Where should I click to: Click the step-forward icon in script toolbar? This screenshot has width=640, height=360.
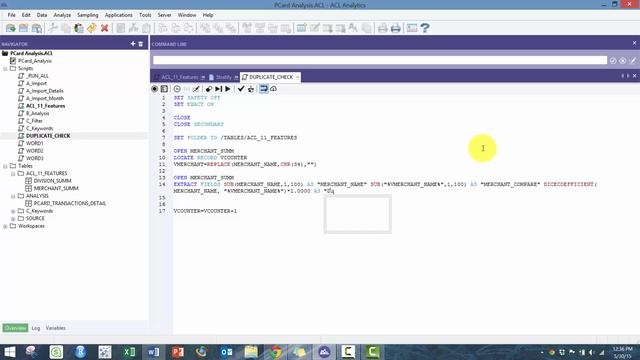click(218, 89)
